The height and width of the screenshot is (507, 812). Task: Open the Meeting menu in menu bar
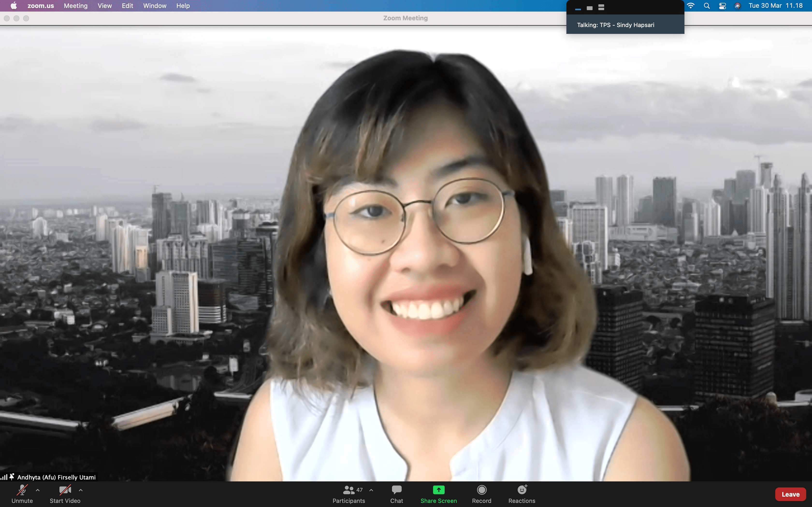75,6
